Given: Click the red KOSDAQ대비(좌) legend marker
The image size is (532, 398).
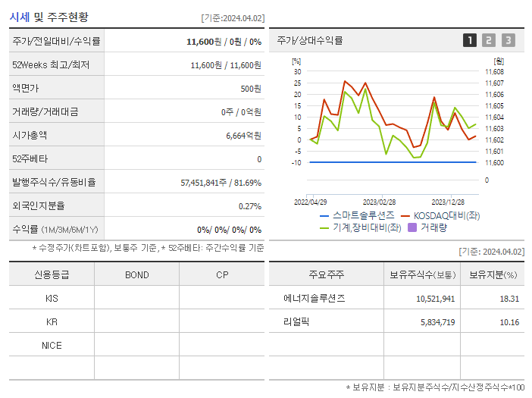Looking at the screenshot, I should pyautogui.click(x=405, y=216).
